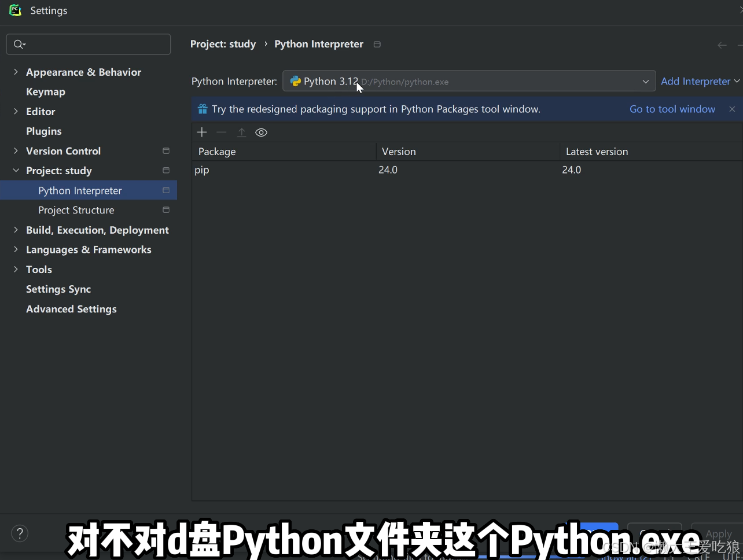Expand the Tools section

tap(16, 269)
